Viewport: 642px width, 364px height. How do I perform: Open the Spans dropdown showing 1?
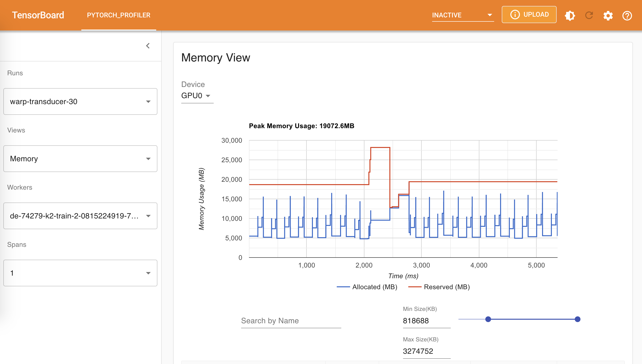pos(80,273)
